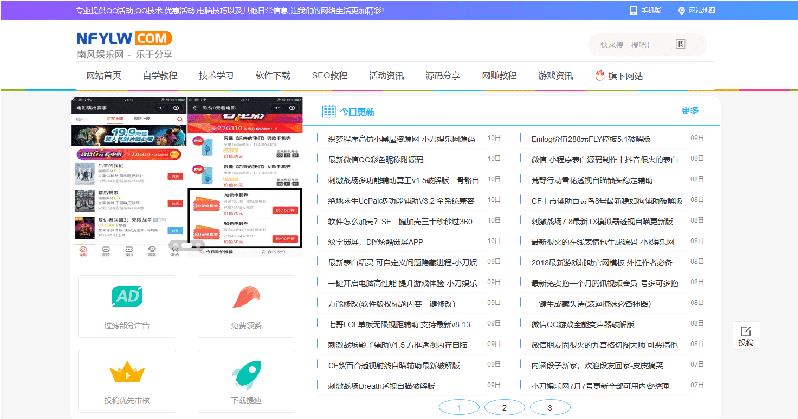Open the article starting with 2018
This screenshot has width=798, height=419.
pyautogui.click(x=602, y=262)
